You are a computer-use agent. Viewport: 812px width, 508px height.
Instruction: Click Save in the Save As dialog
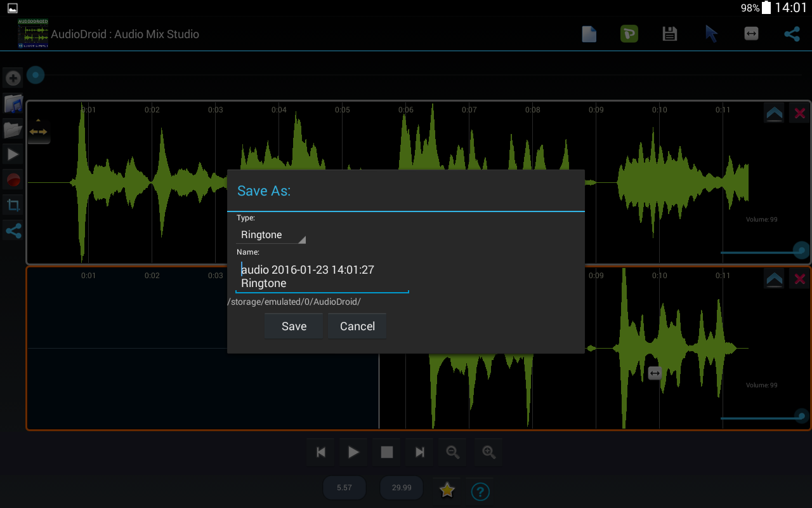pos(294,326)
